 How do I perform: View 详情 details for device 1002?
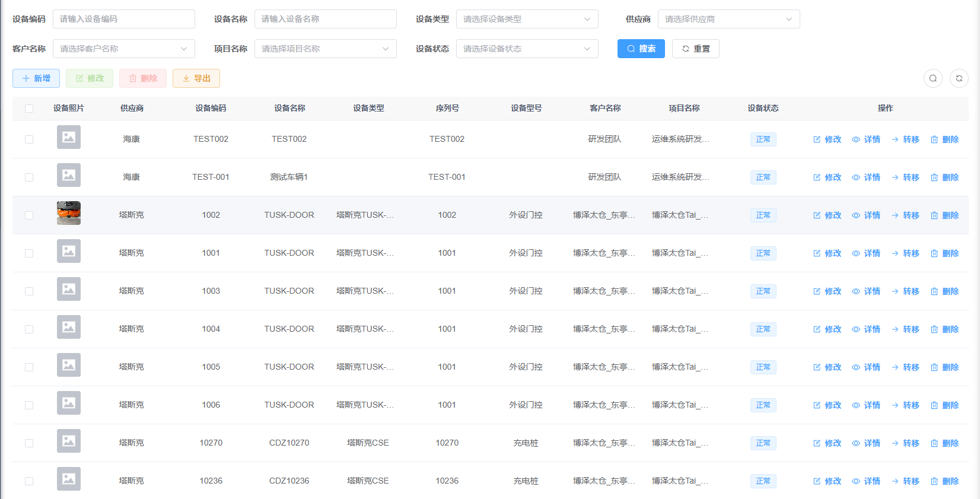point(866,215)
